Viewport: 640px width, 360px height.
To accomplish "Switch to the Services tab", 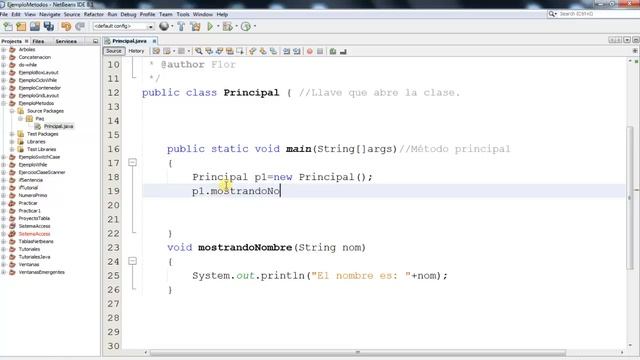I will pos(66,41).
